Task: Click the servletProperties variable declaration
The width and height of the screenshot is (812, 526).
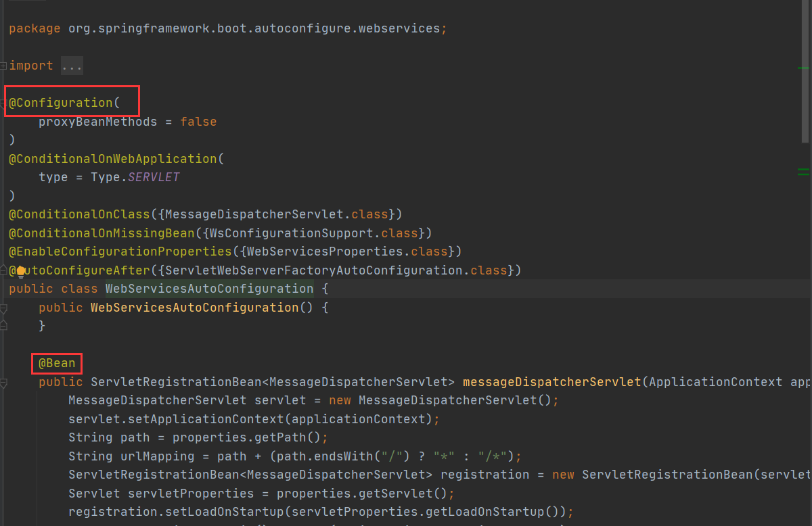Action: point(187,494)
